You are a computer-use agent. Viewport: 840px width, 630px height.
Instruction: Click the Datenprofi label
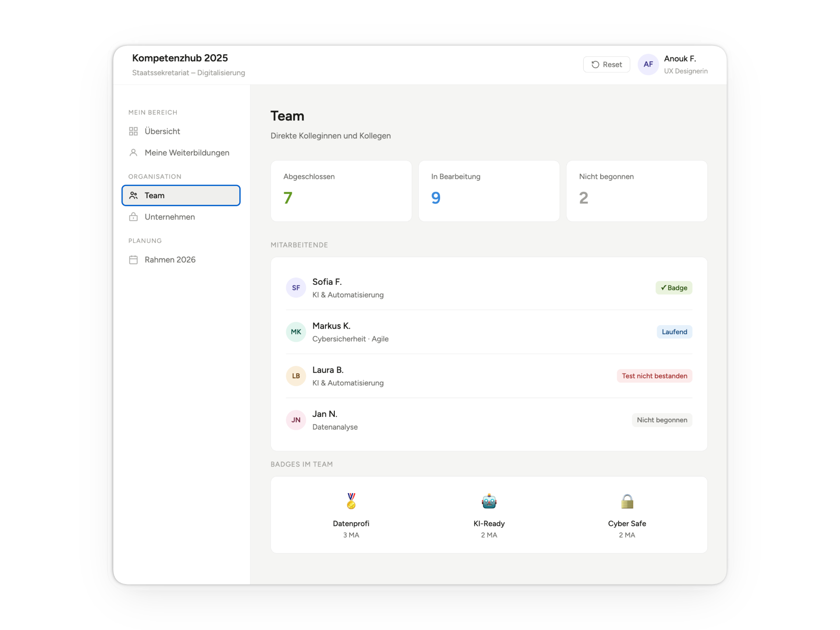(351, 524)
